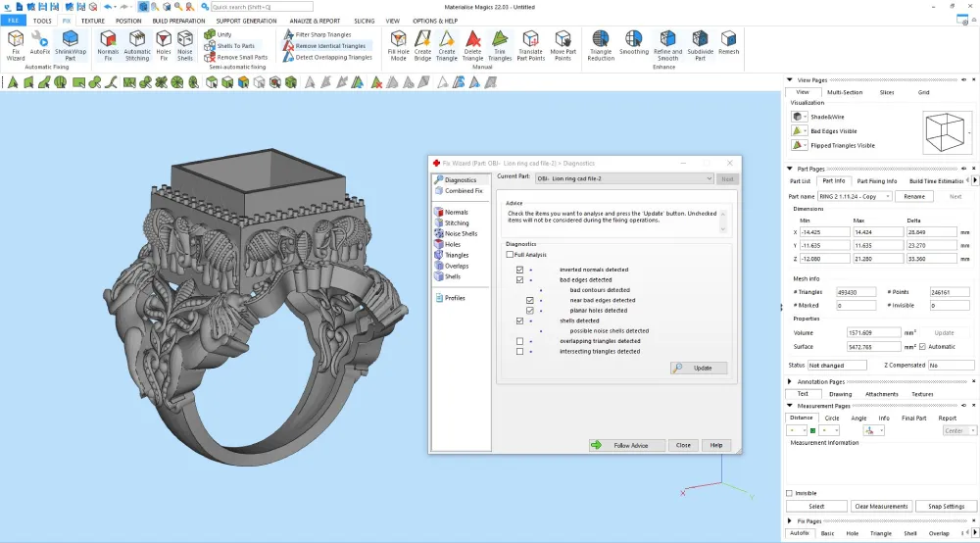Select the Subdivide Part tool
The image size is (980, 543).
click(x=700, y=46)
